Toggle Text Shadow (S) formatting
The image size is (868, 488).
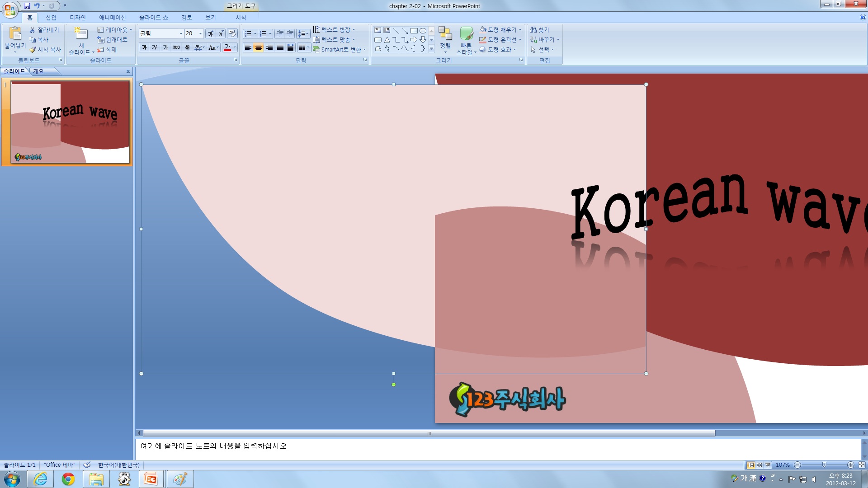pos(187,47)
